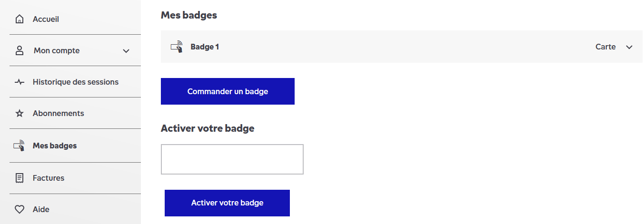Image resolution: width=644 pixels, height=224 pixels.
Task: Open the Abonnements section
Action: [58, 113]
